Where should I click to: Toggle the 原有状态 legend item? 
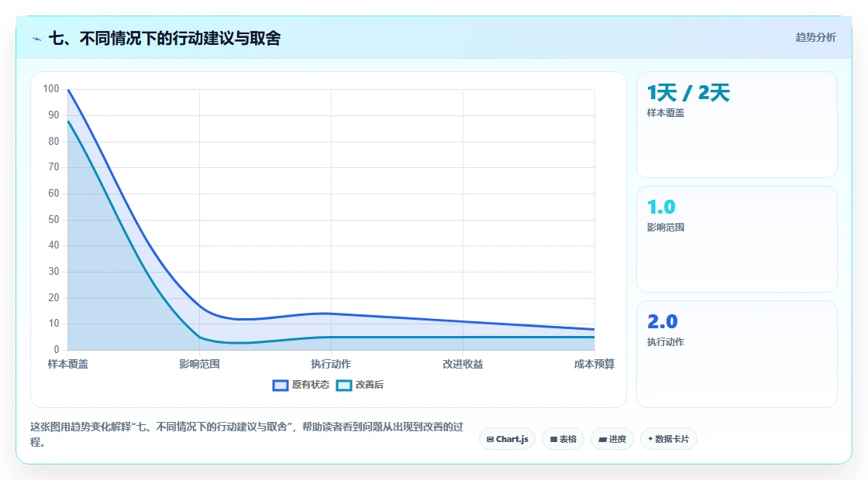pyautogui.click(x=301, y=385)
